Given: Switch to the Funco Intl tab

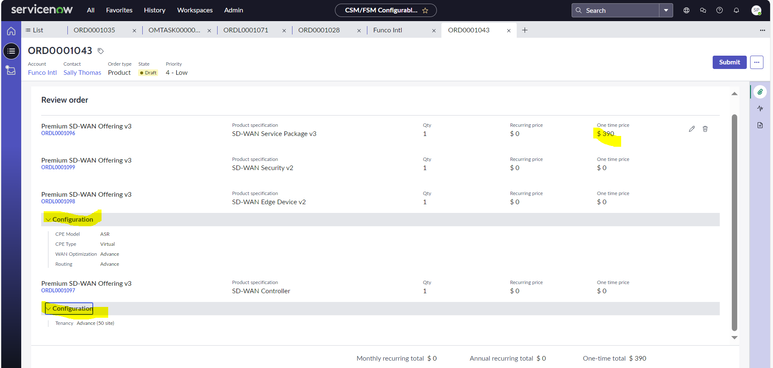Looking at the screenshot, I should [387, 30].
